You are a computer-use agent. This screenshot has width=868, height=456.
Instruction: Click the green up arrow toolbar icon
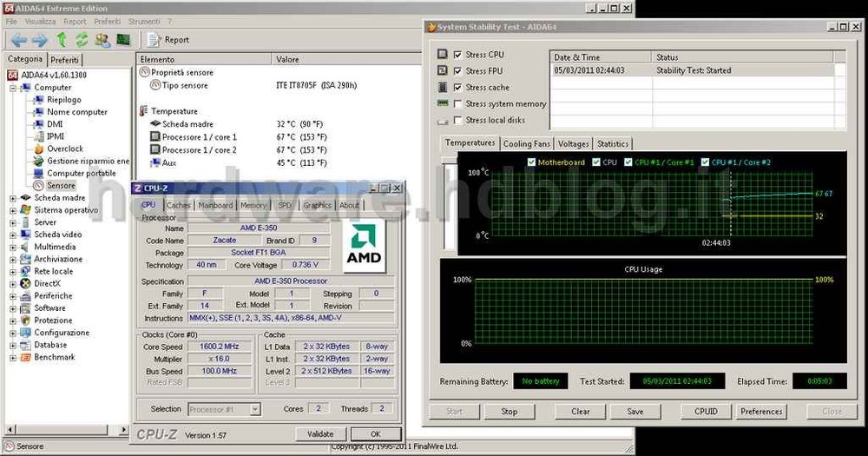click(62, 39)
